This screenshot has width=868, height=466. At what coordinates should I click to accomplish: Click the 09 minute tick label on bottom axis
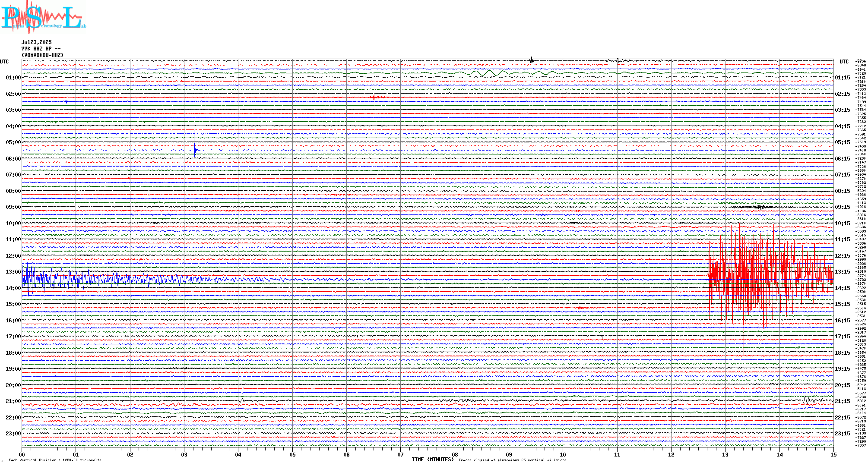[x=509, y=454]
